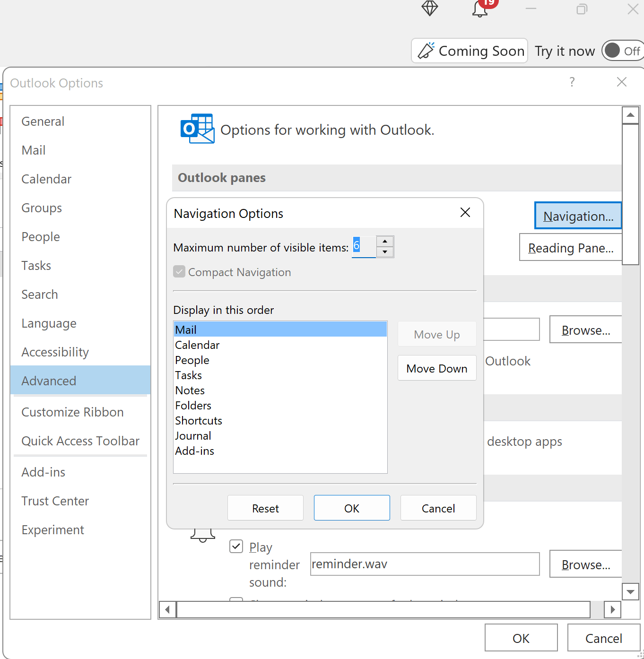Image resolution: width=644 pixels, height=659 pixels.
Task: Open Customize Ribbon settings
Action: click(80, 412)
